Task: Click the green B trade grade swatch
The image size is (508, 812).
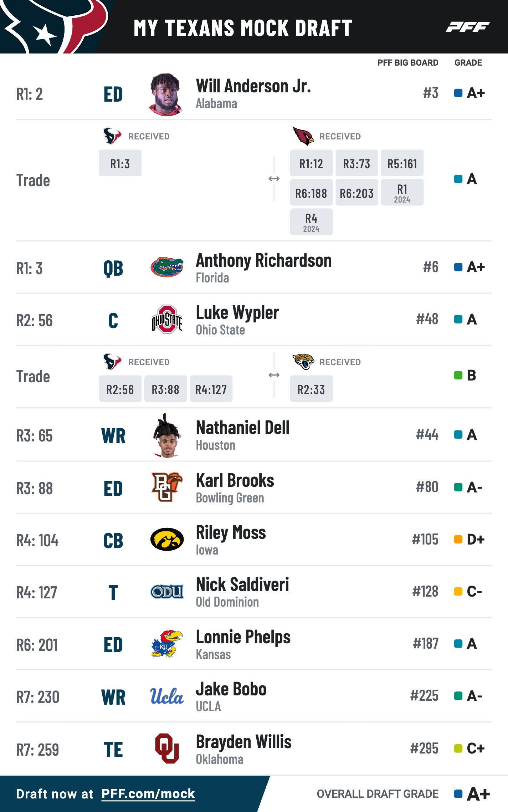Action: [458, 375]
